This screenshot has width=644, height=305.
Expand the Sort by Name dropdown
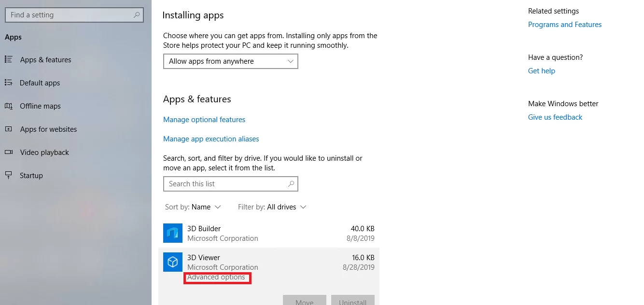[x=193, y=207]
